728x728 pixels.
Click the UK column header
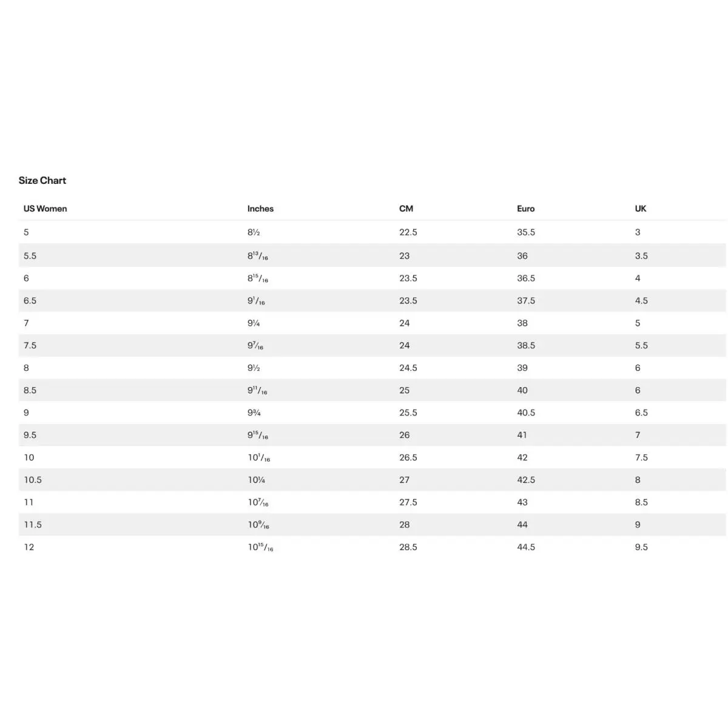641,209
